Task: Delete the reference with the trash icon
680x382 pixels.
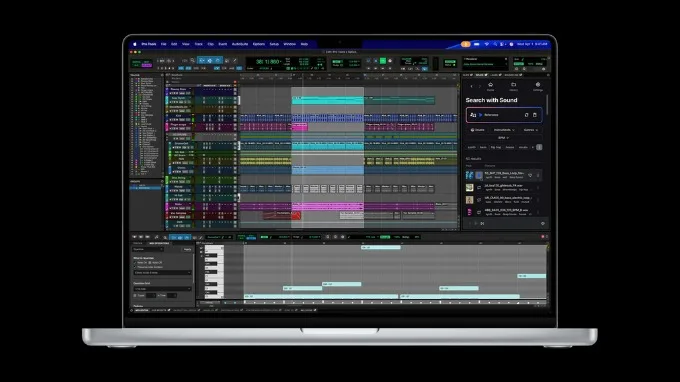Action: pyautogui.click(x=535, y=115)
